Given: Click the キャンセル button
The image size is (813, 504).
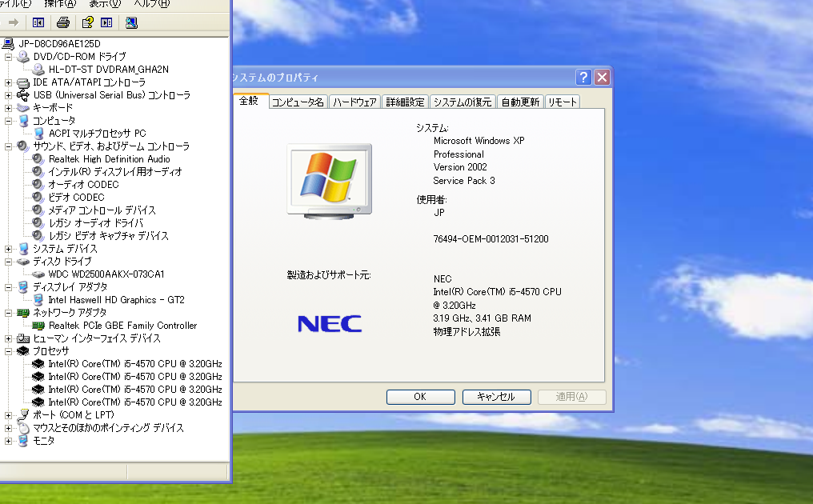Looking at the screenshot, I should (x=496, y=397).
